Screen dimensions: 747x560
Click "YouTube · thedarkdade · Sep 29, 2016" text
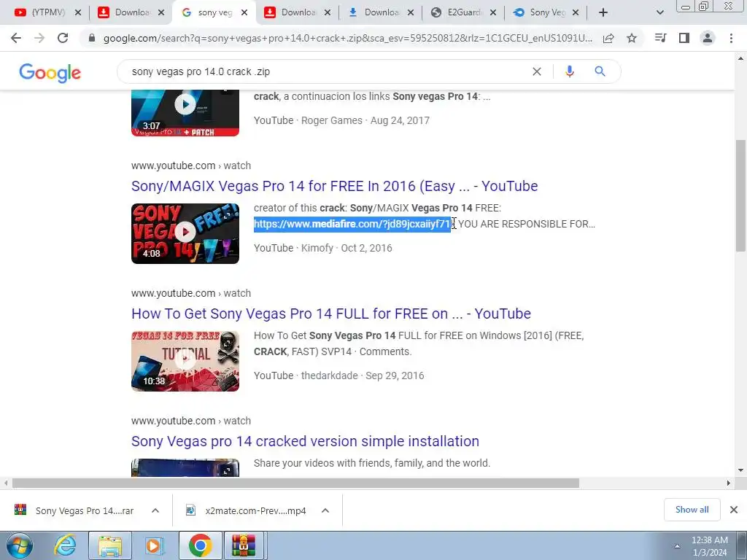pos(338,376)
